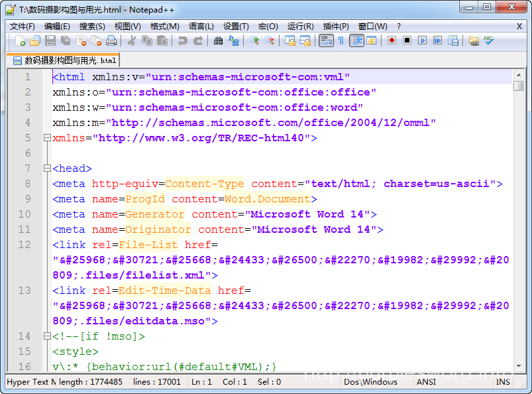Click the Zoom In magnifier icon

254,41
